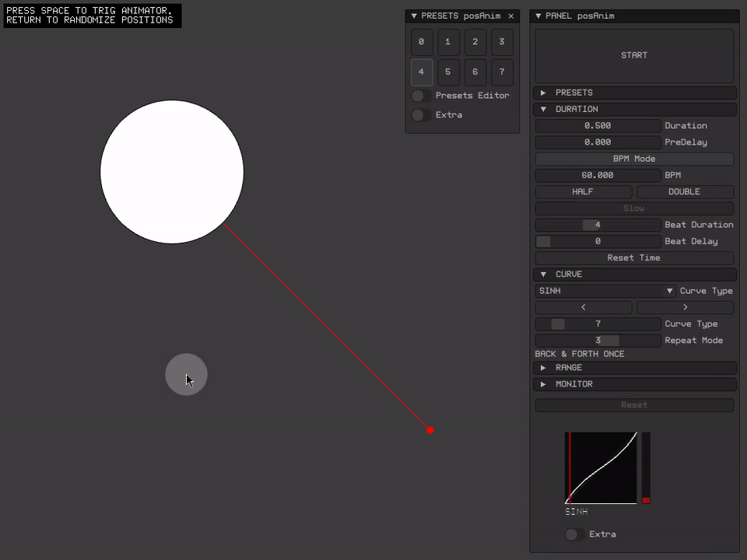The width and height of the screenshot is (747, 560).
Task: Click the Duration value field 0.500
Action: [x=598, y=126]
